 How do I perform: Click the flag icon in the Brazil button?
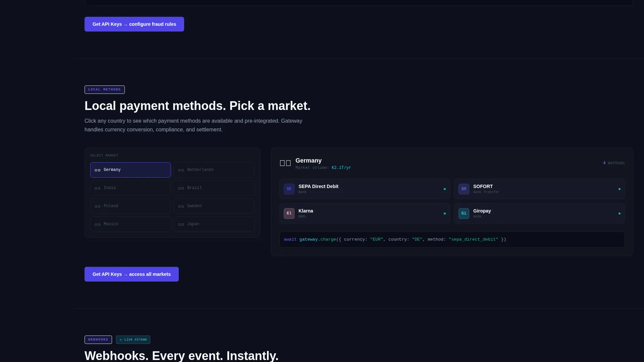[x=181, y=188]
